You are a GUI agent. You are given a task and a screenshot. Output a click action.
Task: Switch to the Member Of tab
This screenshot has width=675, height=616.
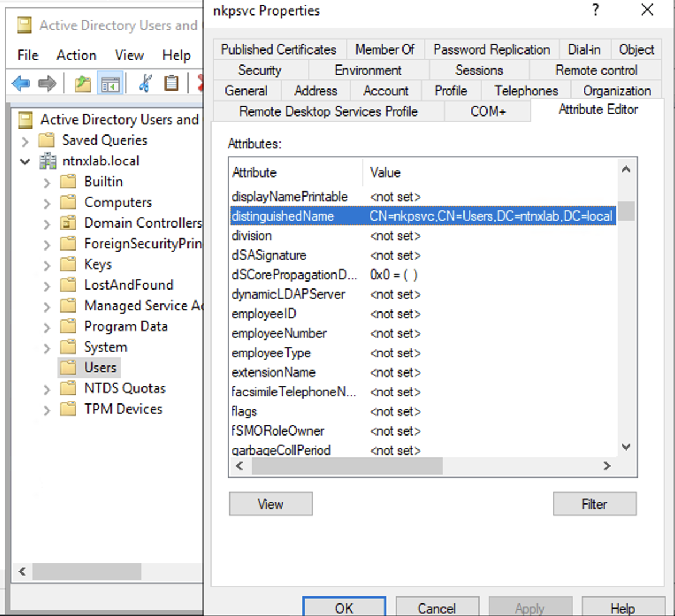pos(385,49)
